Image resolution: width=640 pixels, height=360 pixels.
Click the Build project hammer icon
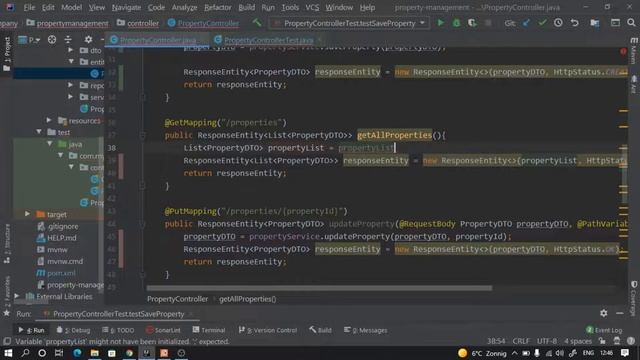pyautogui.click(x=257, y=23)
